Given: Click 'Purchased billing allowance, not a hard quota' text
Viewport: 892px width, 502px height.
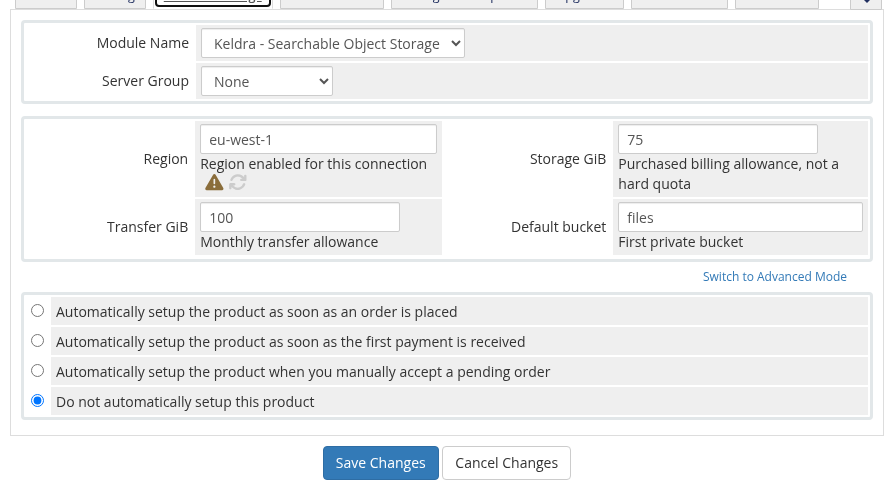Looking at the screenshot, I should click(728, 174).
